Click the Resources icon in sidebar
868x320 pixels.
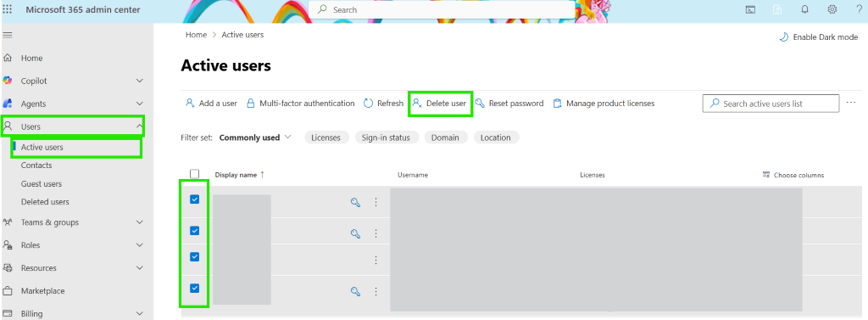[8, 267]
